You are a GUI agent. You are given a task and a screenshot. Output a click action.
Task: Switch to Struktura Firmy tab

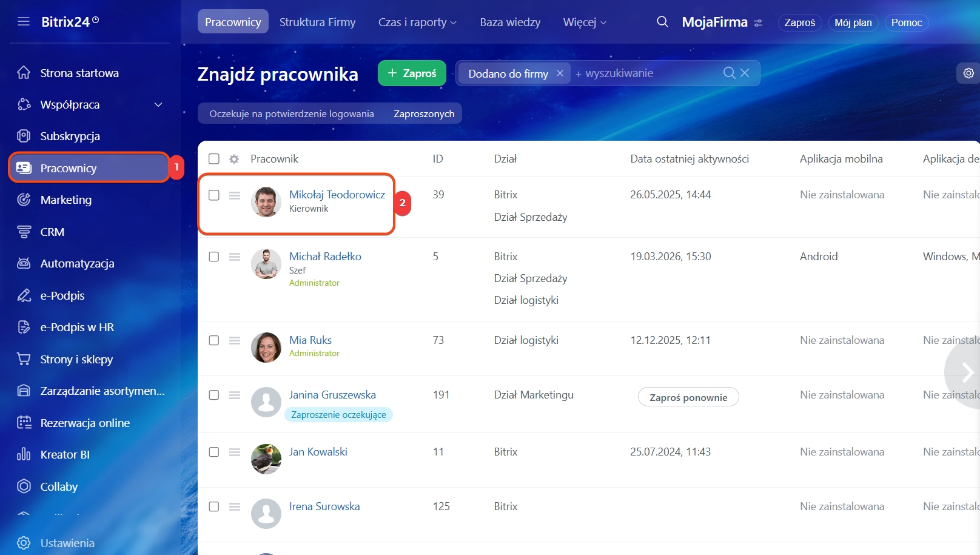tap(317, 22)
